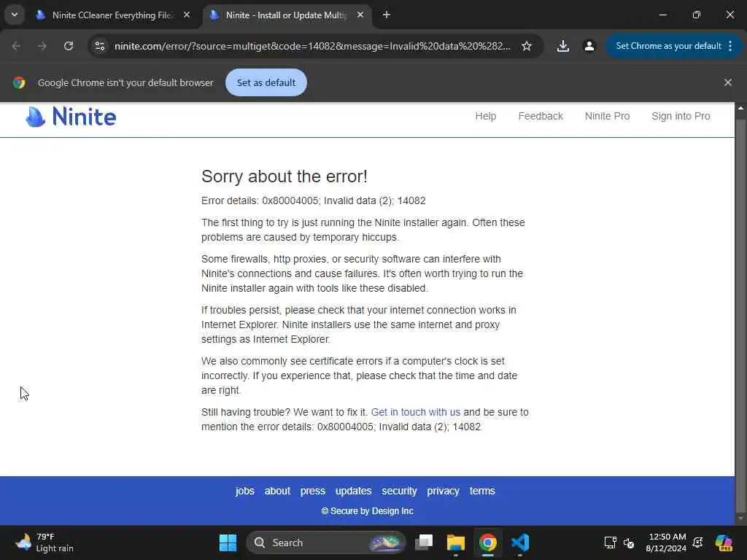
Task: Open Task View on taskbar
Action: click(x=424, y=542)
